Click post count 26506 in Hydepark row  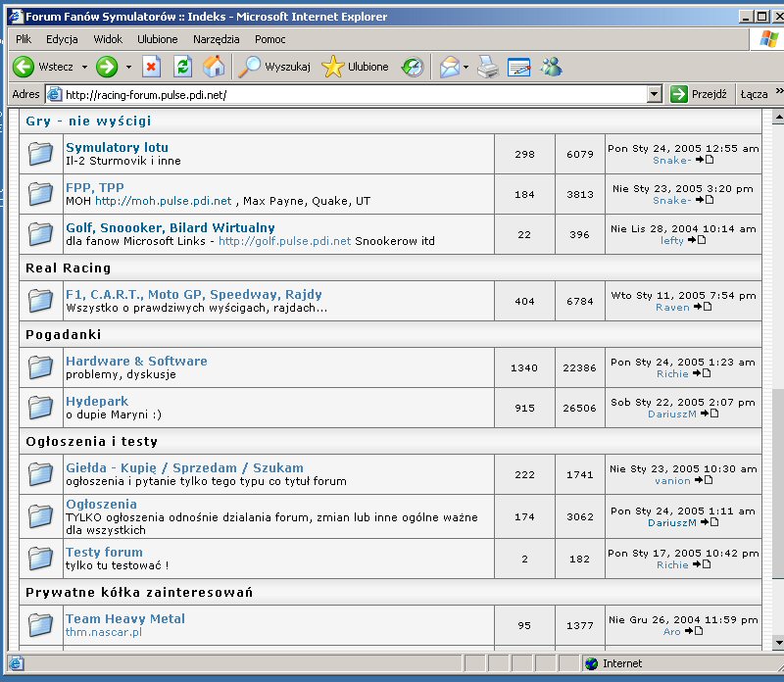579,408
